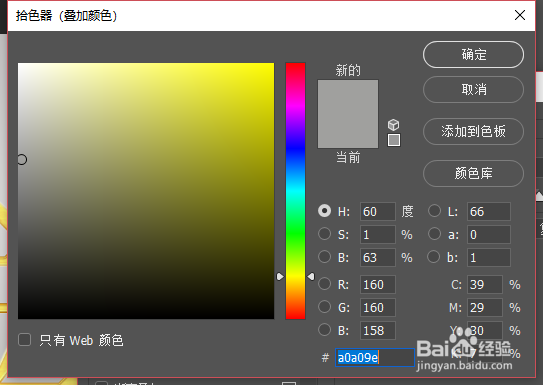
Task: Select the L lightness radio button
Action: [x=434, y=211]
